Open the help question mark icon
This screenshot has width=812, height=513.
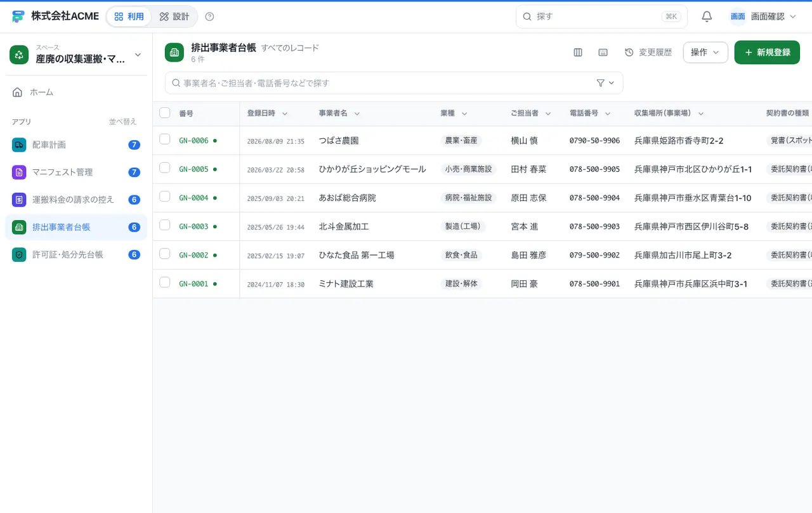coord(210,16)
